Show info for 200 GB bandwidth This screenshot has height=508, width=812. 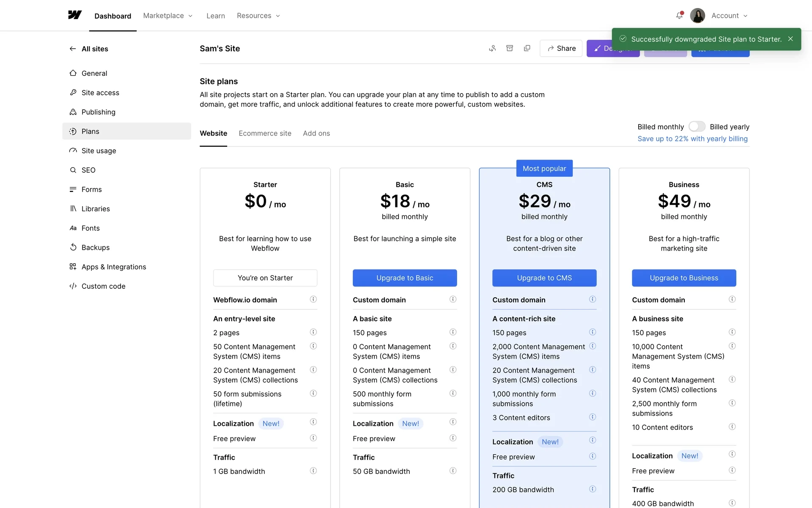(593, 489)
